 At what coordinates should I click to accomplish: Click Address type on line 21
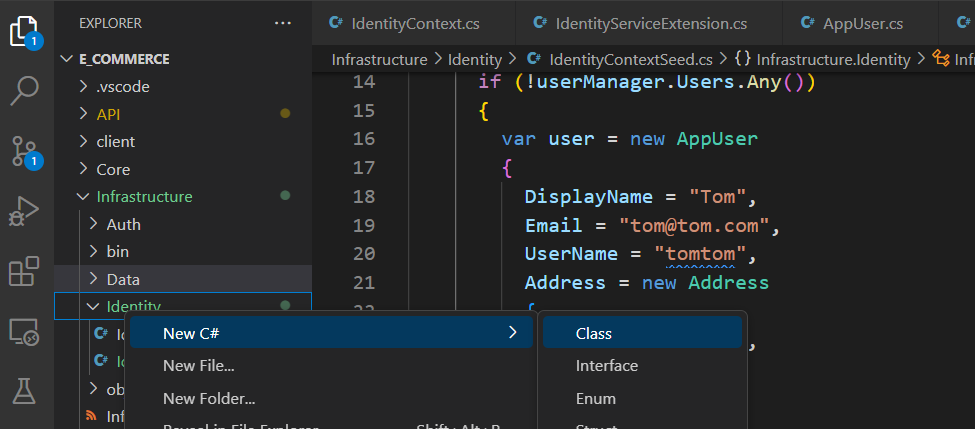(728, 282)
